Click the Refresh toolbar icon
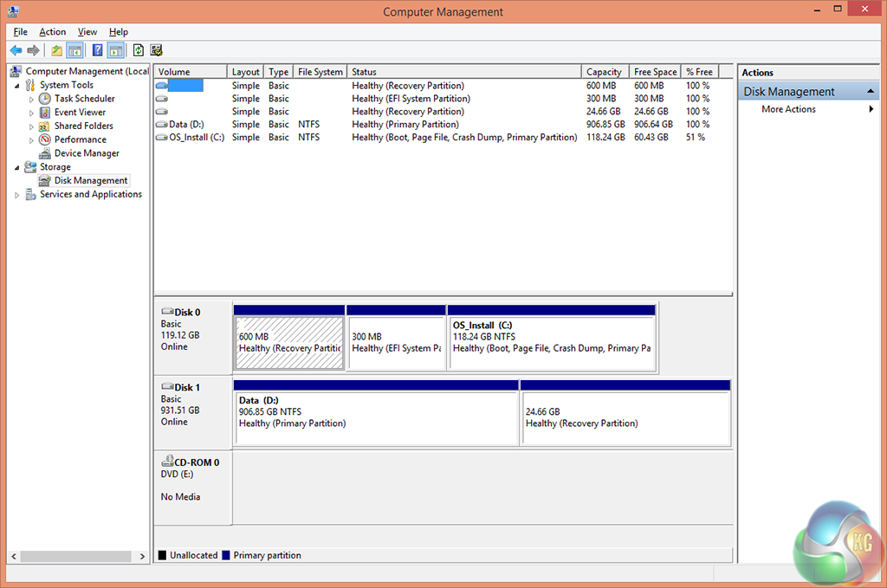Viewport: 887px width, 588px height. [x=139, y=50]
